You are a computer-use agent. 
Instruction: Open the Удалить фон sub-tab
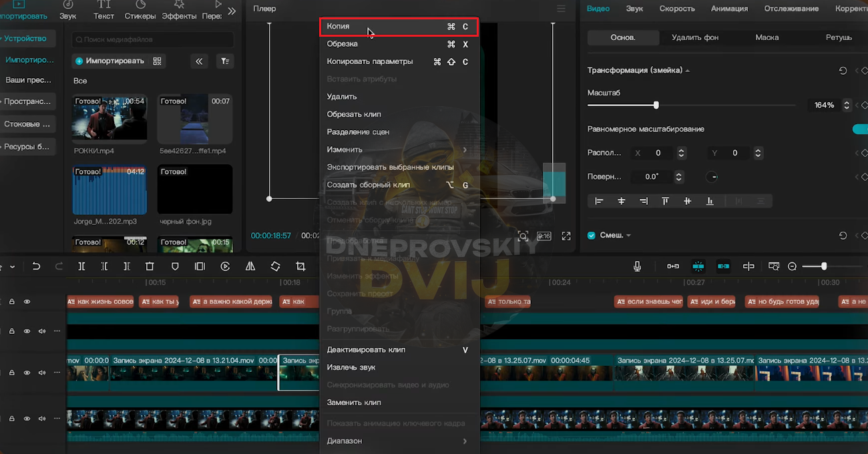pos(695,37)
